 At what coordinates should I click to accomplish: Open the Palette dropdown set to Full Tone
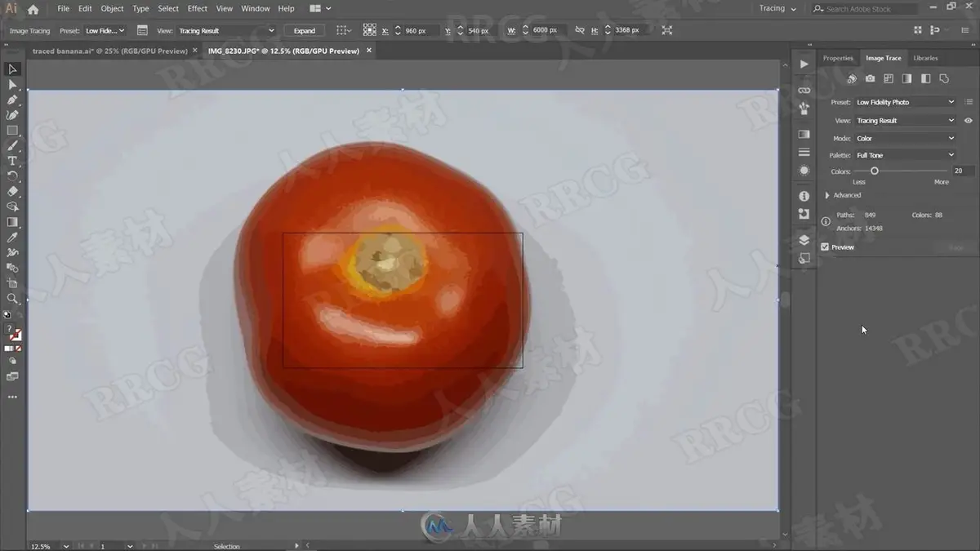tap(905, 155)
